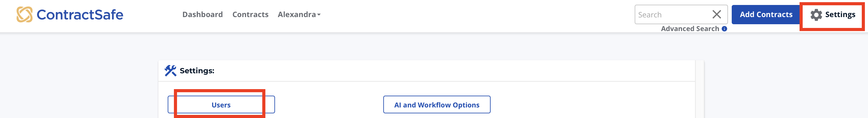
Task: Click the Settings gear icon
Action: pos(816,15)
